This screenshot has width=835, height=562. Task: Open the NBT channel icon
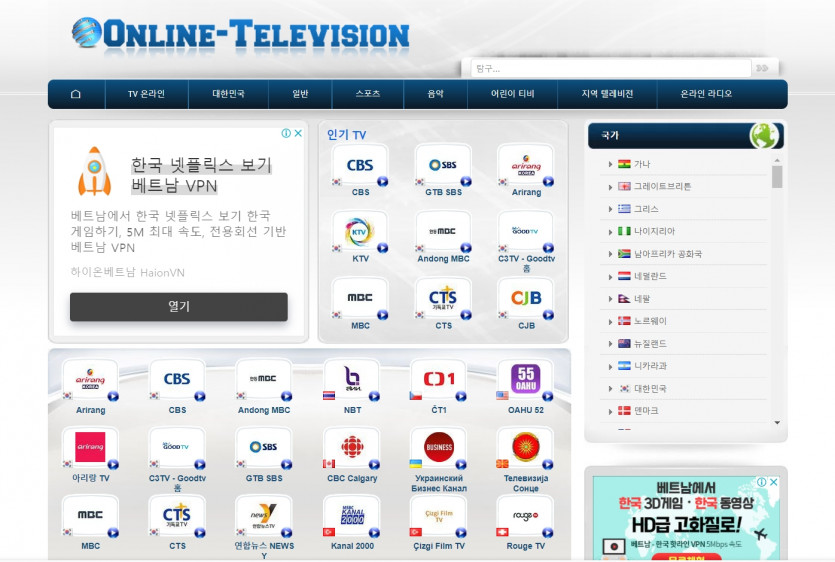(351, 380)
